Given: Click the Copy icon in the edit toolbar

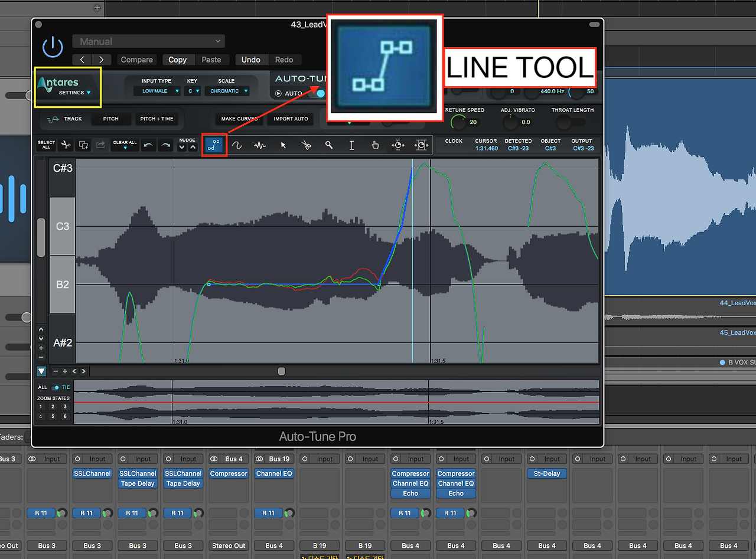Looking at the screenshot, I should coord(83,145).
